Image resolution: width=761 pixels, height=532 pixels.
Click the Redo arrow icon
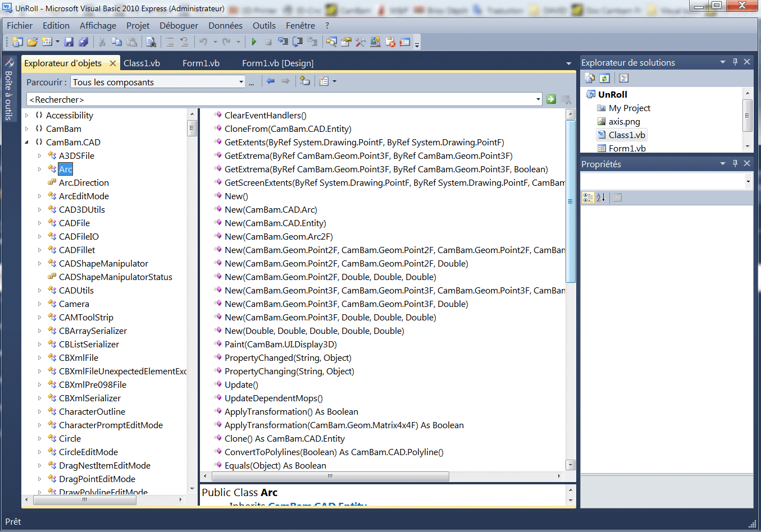tap(226, 42)
